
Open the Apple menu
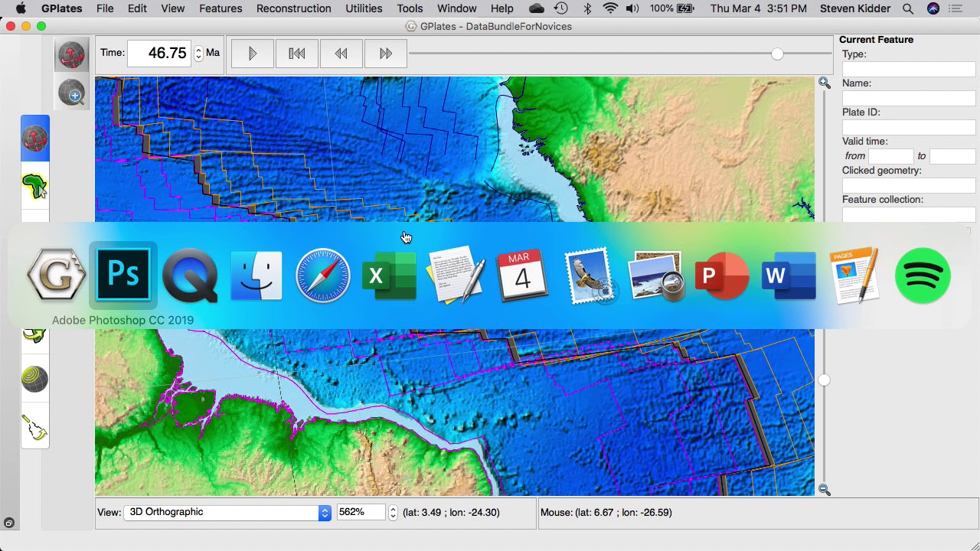pos(21,8)
